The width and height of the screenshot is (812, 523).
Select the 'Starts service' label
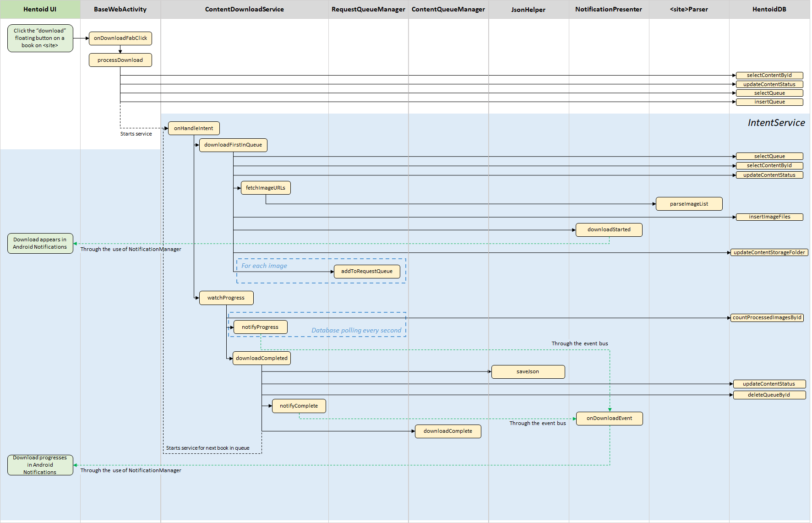136,134
